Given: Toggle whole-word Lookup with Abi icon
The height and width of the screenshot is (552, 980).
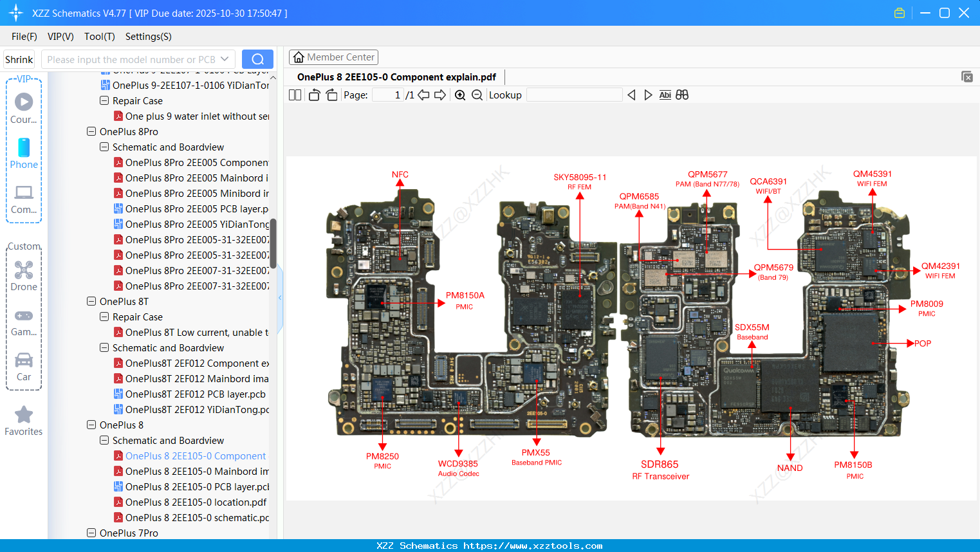Looking at the screenshot, I should click(665, 95).
